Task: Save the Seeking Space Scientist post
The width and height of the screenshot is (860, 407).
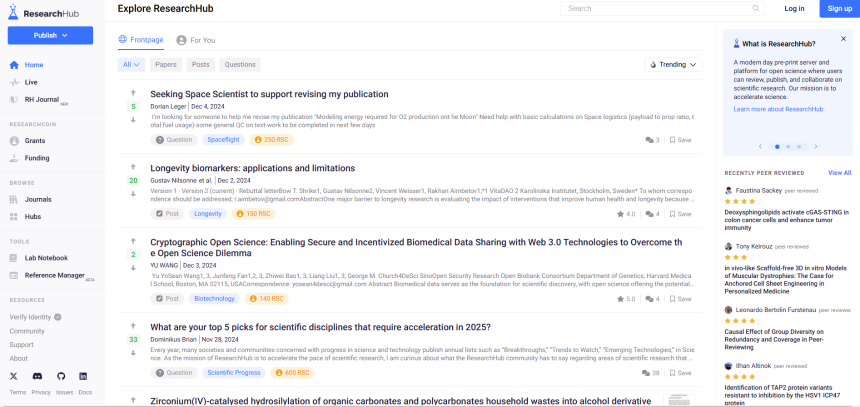Action: coord(680,140)
